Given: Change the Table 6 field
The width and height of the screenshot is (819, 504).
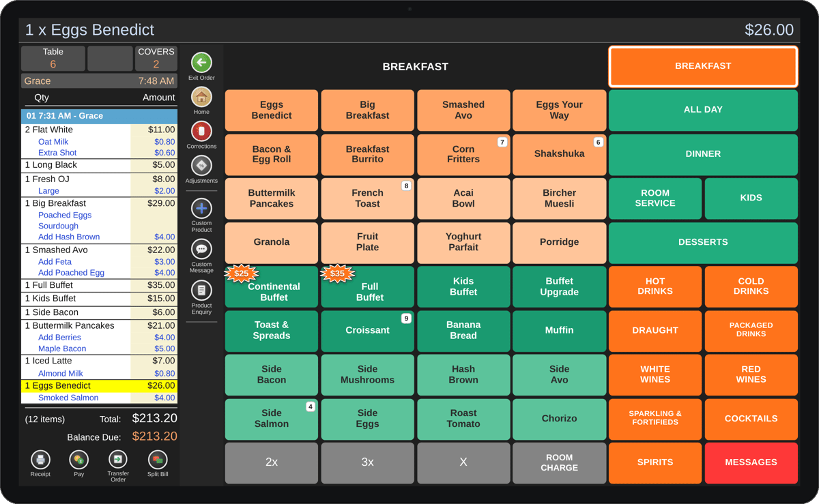Looking at the screenshot, I should pos(53,59).
